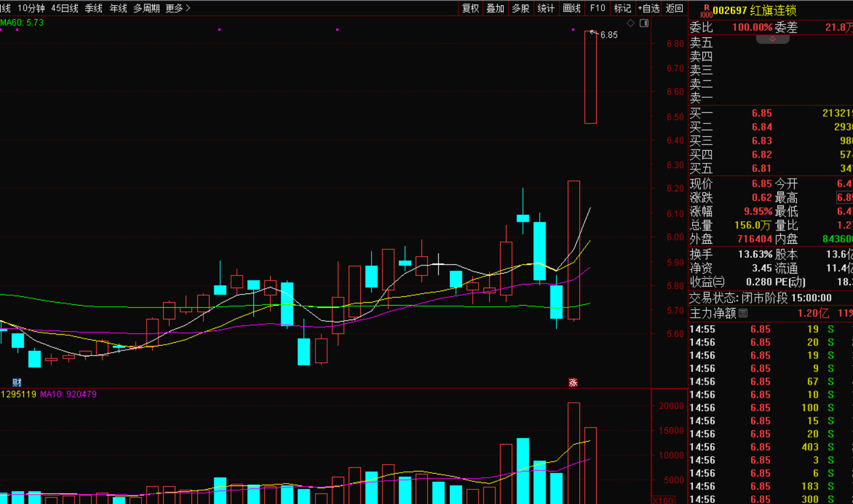Open the 统计 statistics tool
The height and width of the screenshot is (504, 853).
[546, 8]
